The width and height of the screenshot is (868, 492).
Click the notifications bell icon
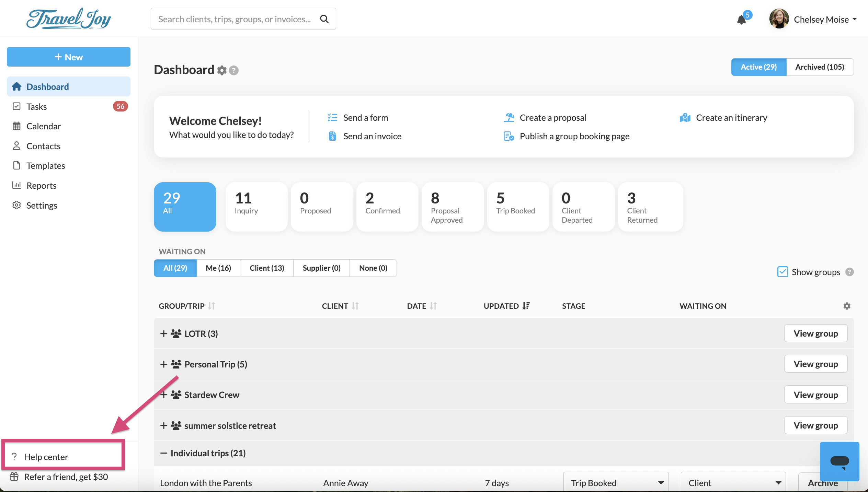coord(741,20)
